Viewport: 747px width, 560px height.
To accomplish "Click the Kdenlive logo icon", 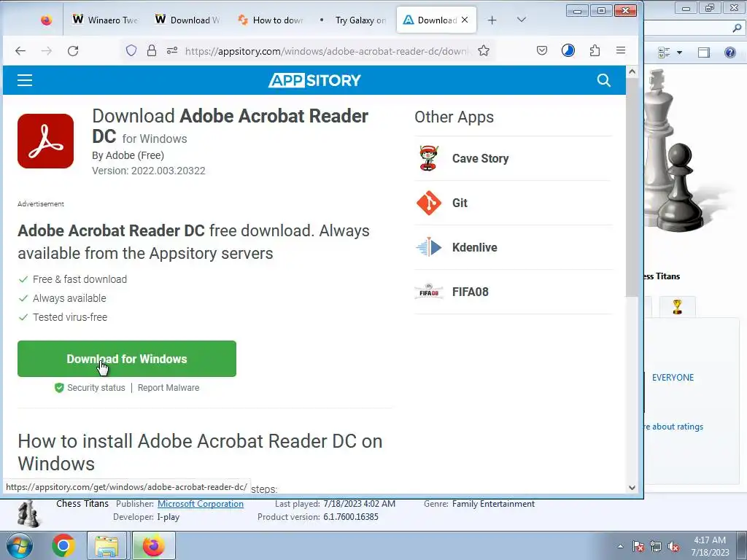I will click(x=429, y=247).
